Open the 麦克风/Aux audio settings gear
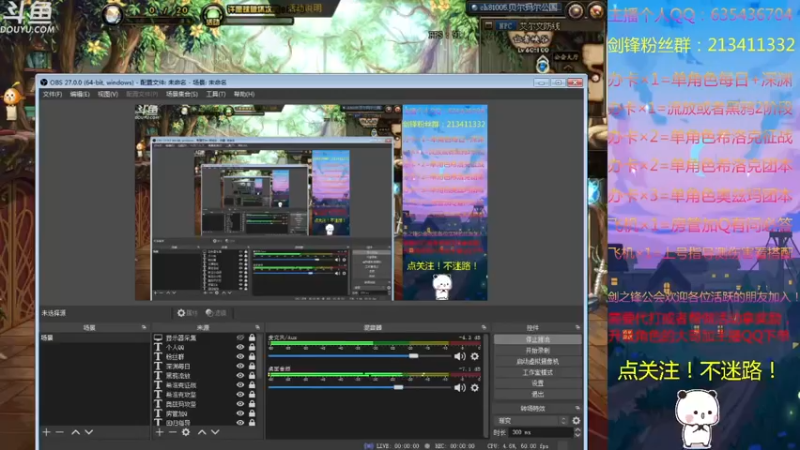800x450 pixels. tap(474, 356)
